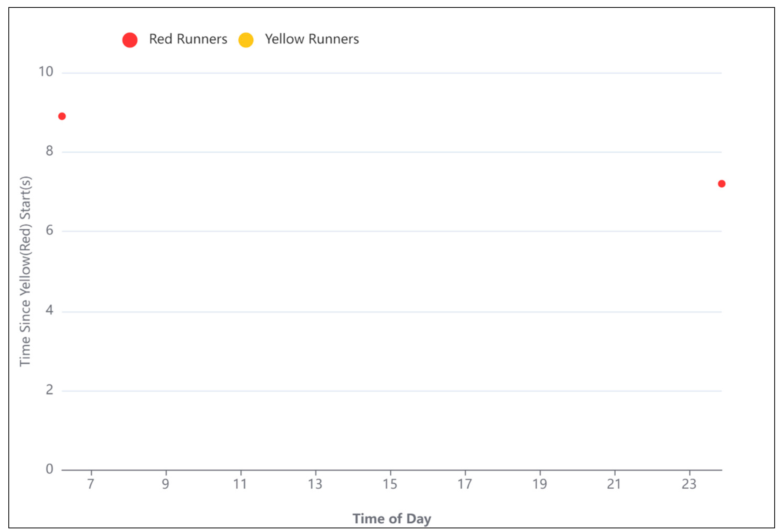780x532 pixels.
Task: Click the yellow circle legend marker
Action: point(246,40)
